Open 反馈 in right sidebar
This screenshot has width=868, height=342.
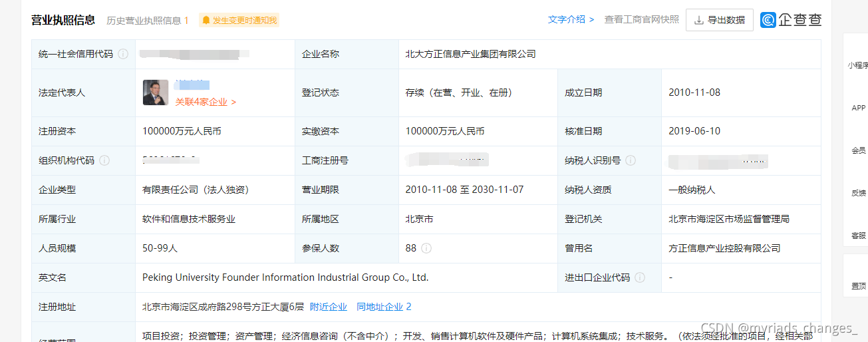click(x=859, y=193)
